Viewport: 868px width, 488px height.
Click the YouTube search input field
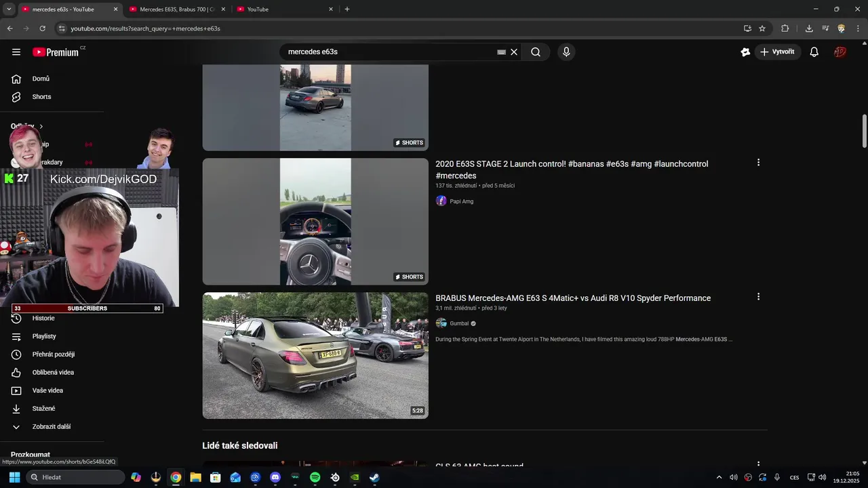(390, 52)
